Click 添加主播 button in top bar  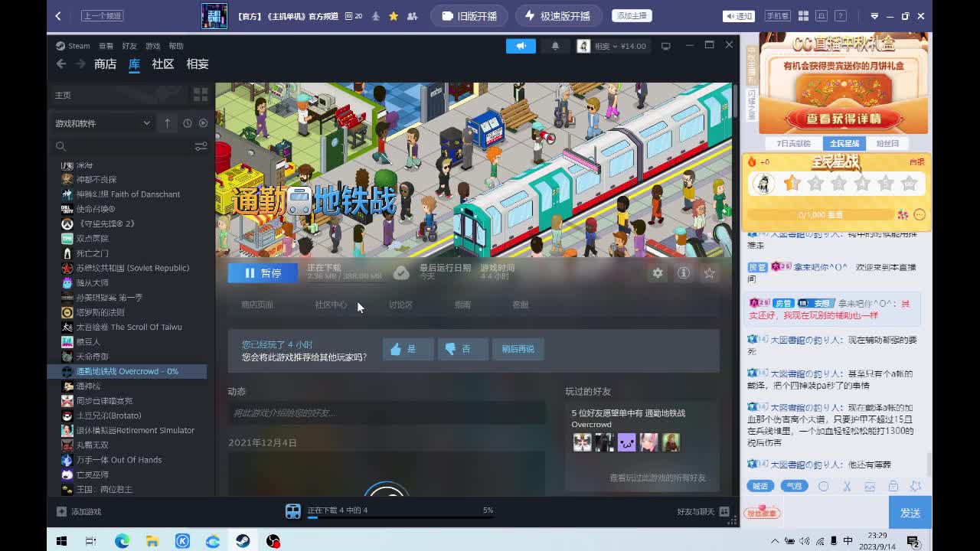click(632, 16)
